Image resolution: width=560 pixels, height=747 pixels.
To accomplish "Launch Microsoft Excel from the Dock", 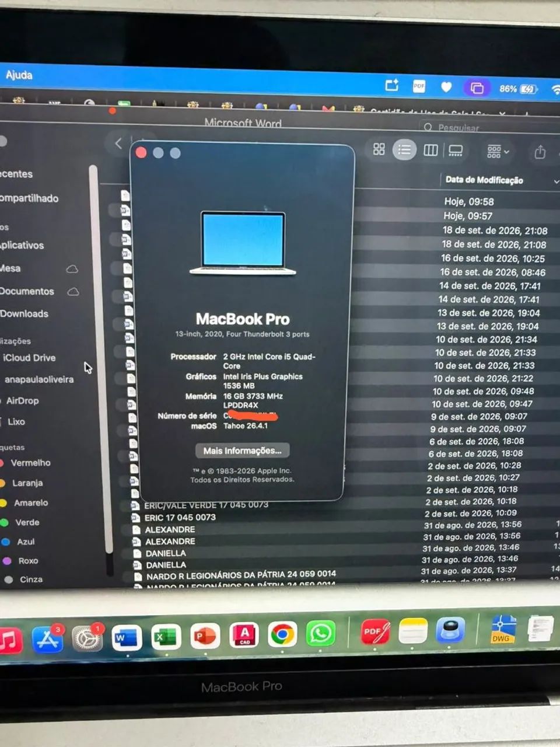I will (x=166, y=637).
